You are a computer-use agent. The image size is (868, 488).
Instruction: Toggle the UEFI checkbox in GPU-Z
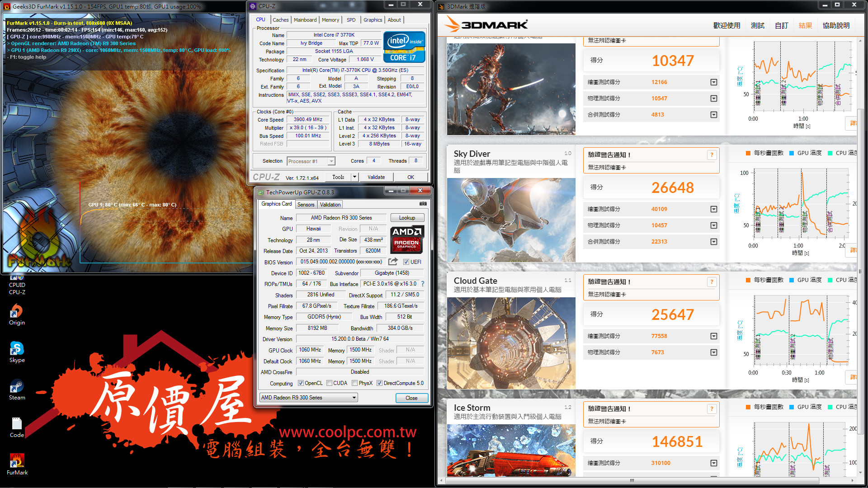click(x=406, y=262)
